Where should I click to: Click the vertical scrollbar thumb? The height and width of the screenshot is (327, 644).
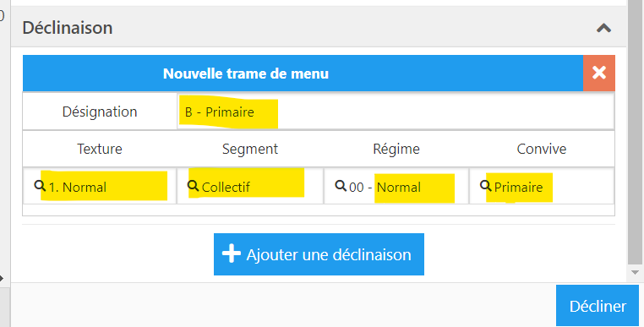(x=635, y=133)
